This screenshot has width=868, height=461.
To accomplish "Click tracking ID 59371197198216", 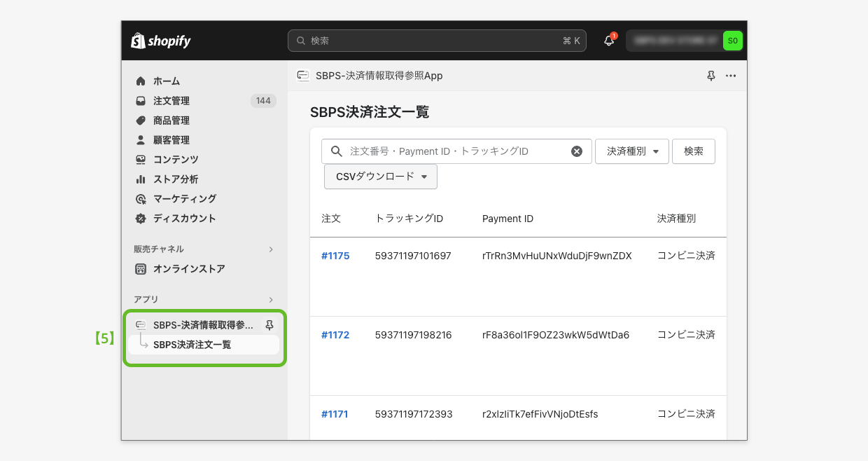I will pos(413,335).
